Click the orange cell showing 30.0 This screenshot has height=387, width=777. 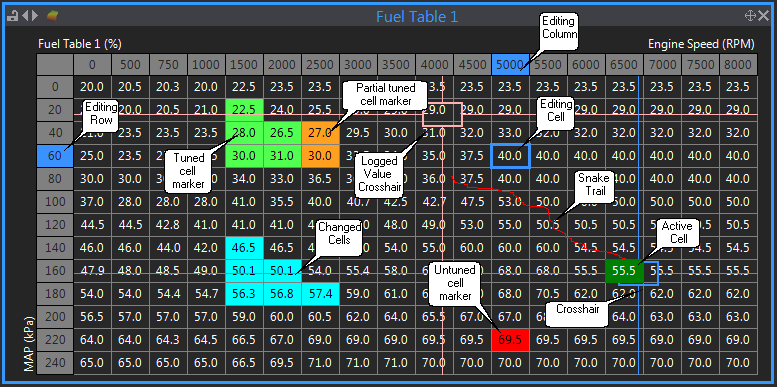pyautogui.click(x=320, y=156)
